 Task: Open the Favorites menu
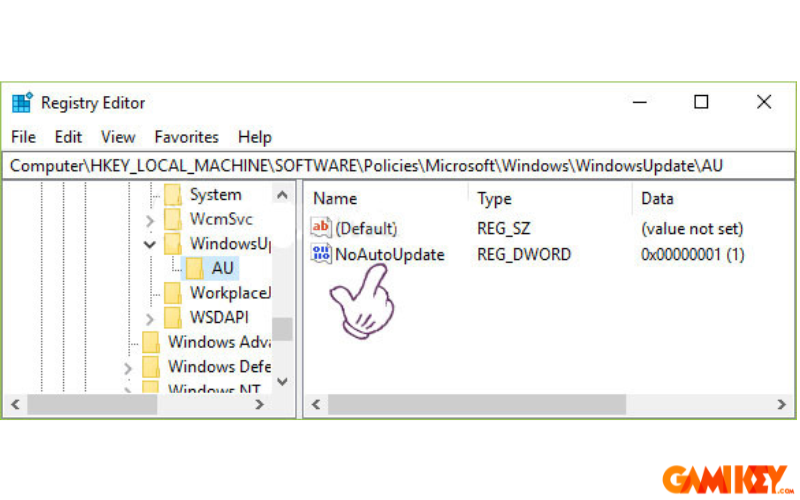point(186,137)
